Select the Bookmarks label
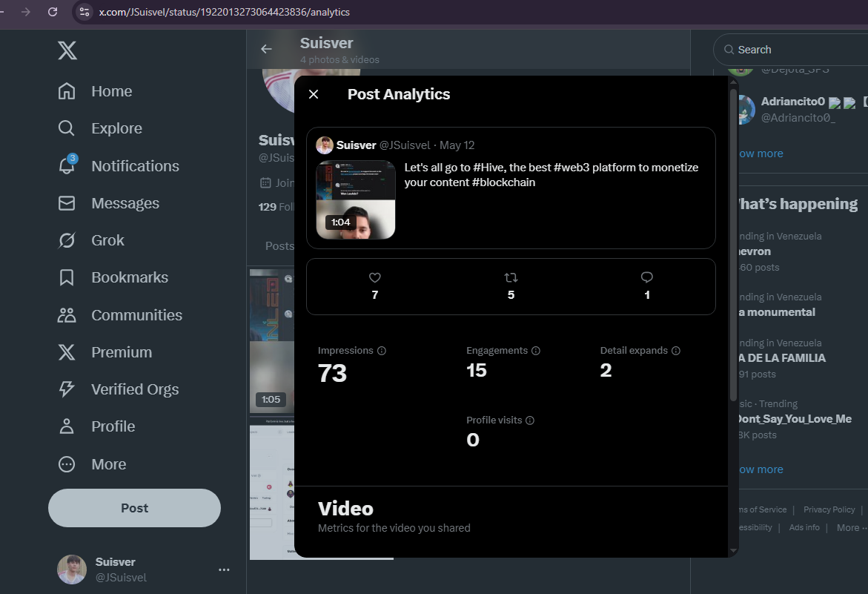Viewport: 868px width, 594px height. (130, 277)
